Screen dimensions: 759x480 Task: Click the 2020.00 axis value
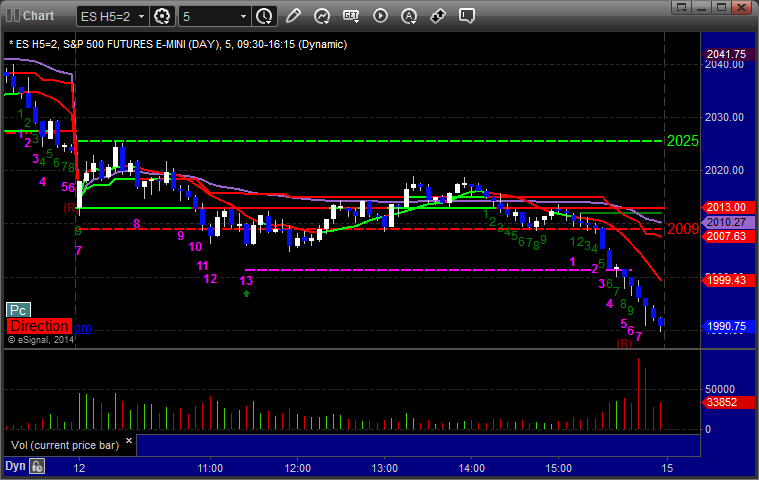(x=724, y=170)
